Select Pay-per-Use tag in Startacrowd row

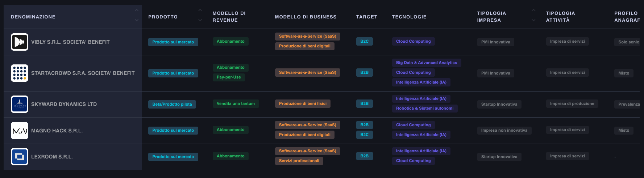point(229,77)
